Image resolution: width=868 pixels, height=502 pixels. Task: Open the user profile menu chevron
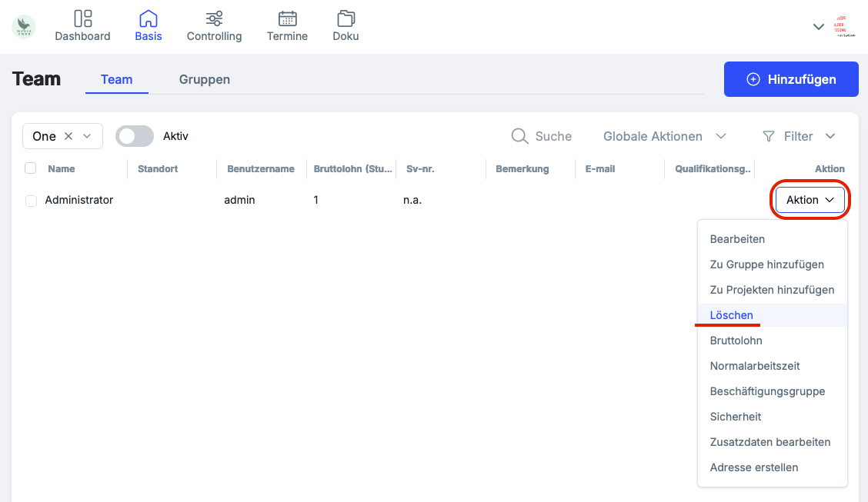pyautogui.click(x=819, y=27)
